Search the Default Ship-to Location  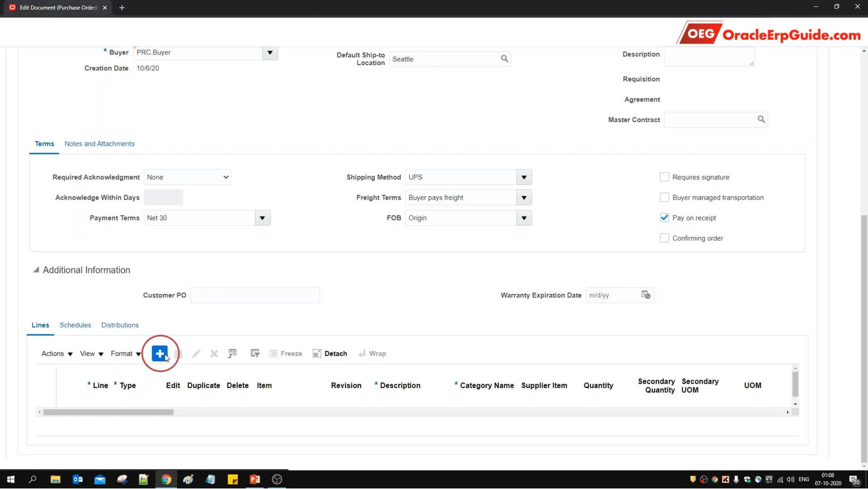pos(504,59)
